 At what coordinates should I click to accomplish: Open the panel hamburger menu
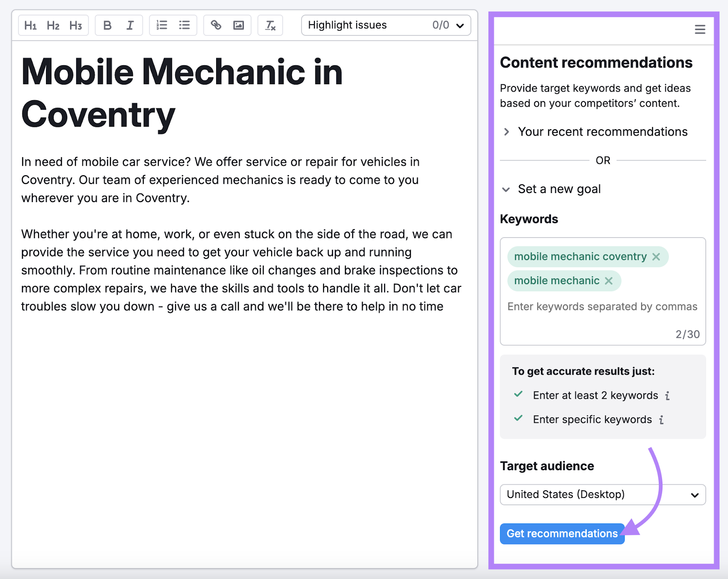[700, 29]
